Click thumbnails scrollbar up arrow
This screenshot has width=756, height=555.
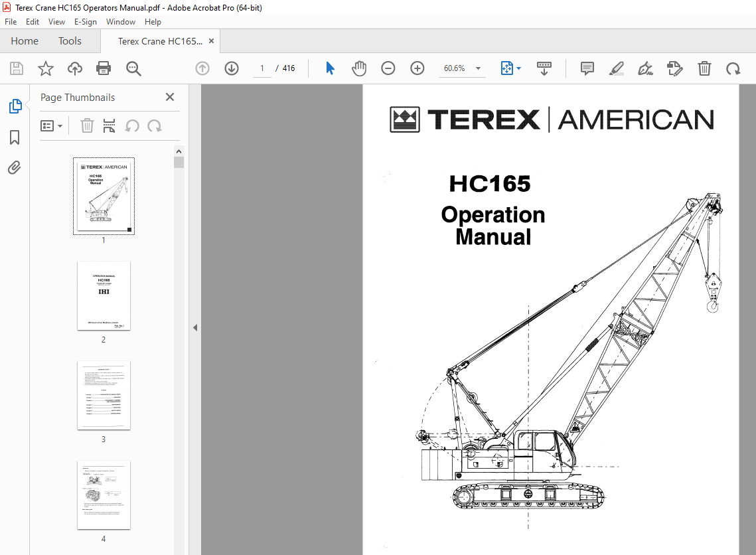(x=179, y=151)
